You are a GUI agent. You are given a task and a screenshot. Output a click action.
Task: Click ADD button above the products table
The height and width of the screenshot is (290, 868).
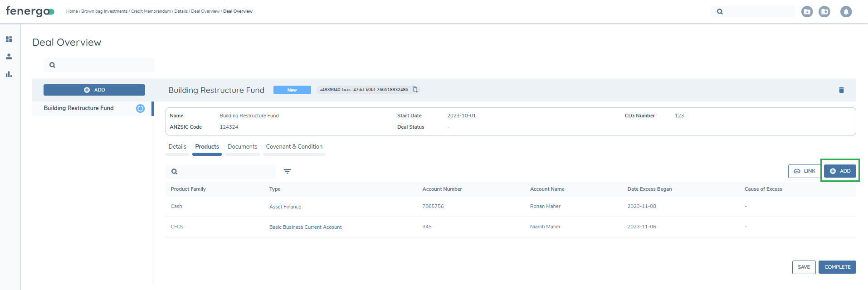840,171
